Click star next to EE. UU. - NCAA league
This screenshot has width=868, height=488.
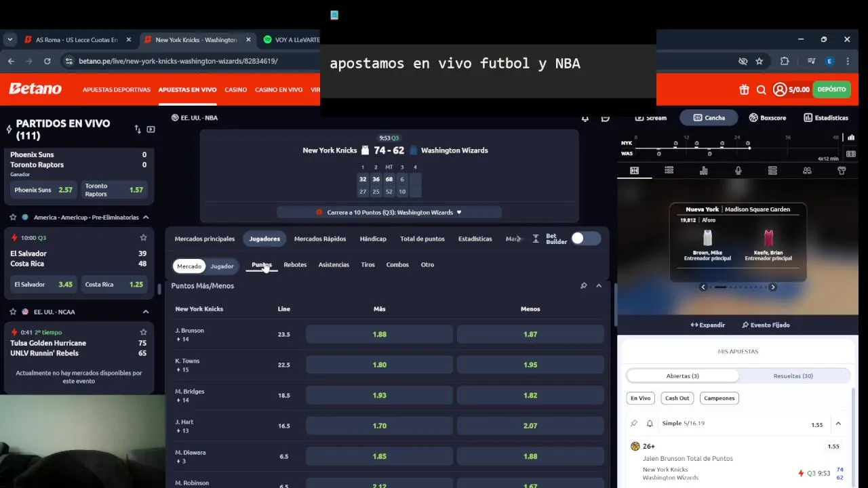(x=13, y=312)
